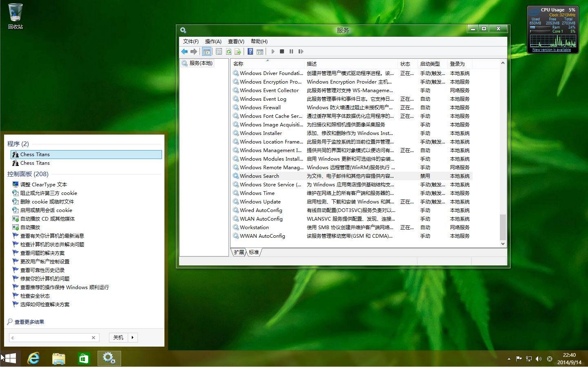Sort by the 描述 column header
Screen dimensions: 588x367
[351, 64]
